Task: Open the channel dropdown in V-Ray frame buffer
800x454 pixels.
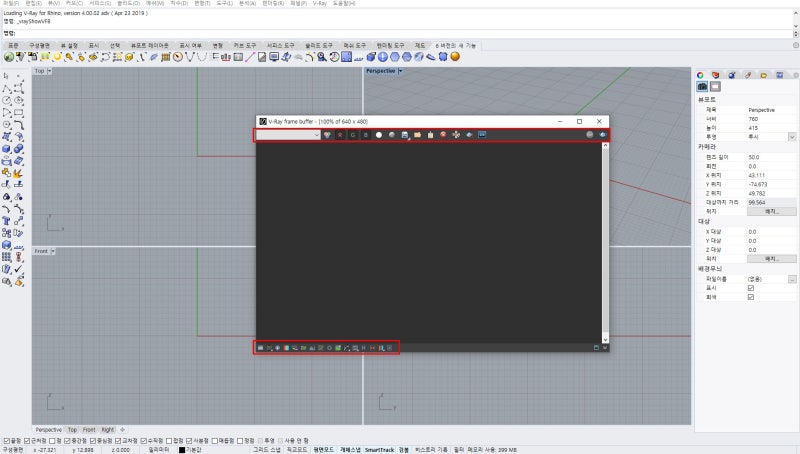Action: 288,135
